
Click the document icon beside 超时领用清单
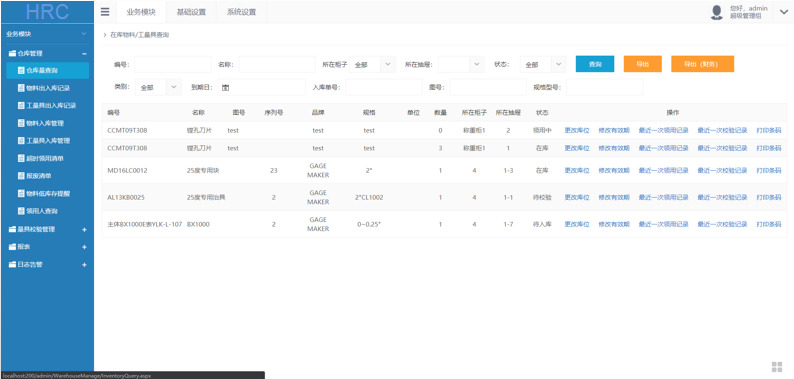coord(21,158)
